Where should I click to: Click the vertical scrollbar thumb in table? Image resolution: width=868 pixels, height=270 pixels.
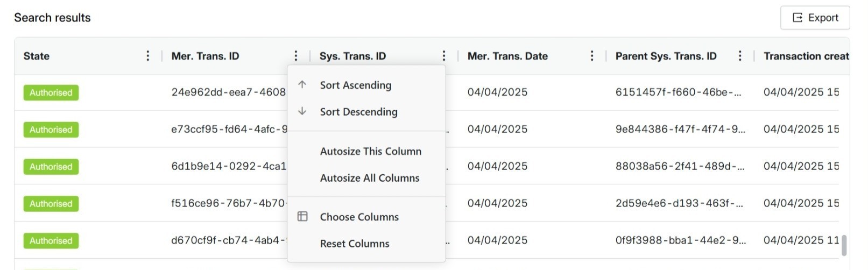(x=844, y=245)
